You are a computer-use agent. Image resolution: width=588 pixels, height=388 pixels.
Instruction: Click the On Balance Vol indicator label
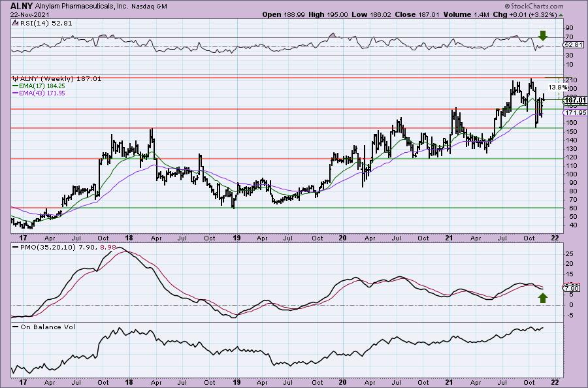click(x=44, y=327)
